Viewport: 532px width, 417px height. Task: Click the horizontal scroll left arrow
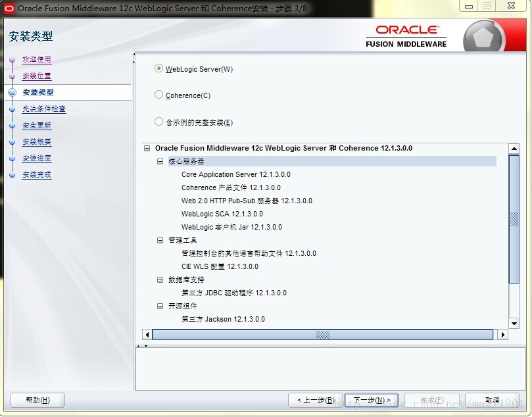coord(147,335)
